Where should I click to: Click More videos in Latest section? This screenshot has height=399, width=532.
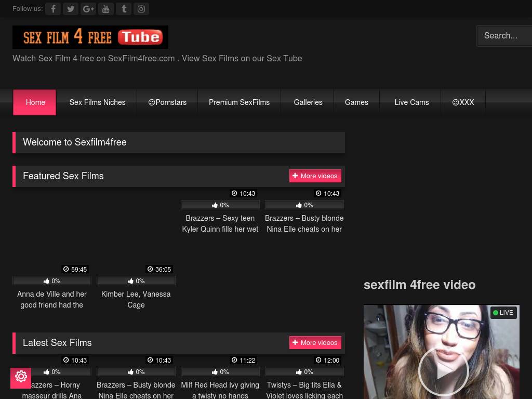click(315, 343)
